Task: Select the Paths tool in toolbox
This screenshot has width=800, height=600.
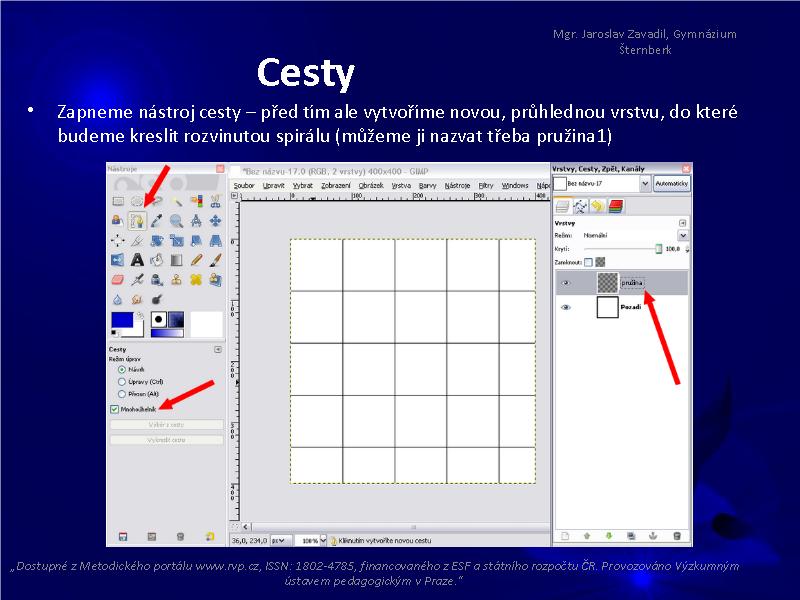Action: click(x=137, y=221)
